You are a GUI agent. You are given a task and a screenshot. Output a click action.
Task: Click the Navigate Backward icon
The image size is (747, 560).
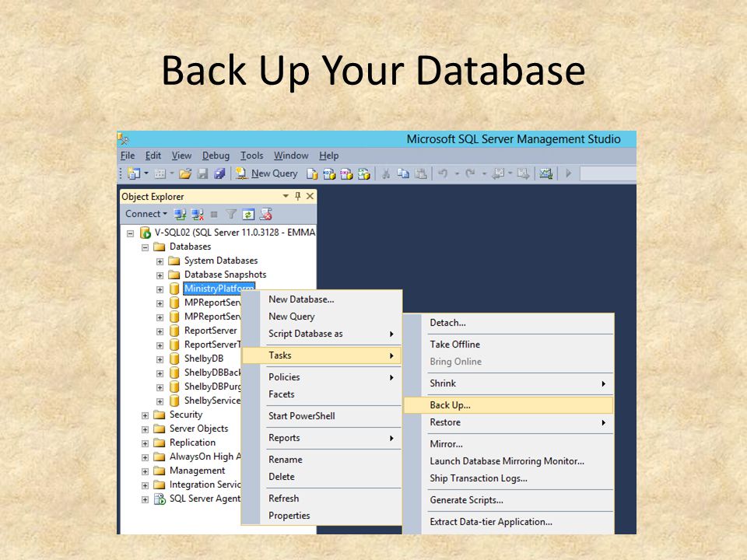click(x=498, y=173)
